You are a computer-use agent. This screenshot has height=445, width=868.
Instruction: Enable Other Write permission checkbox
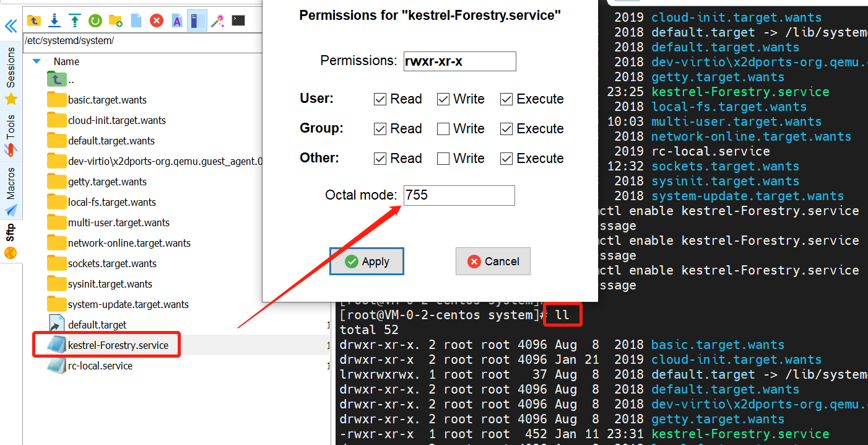pos(443,159)
